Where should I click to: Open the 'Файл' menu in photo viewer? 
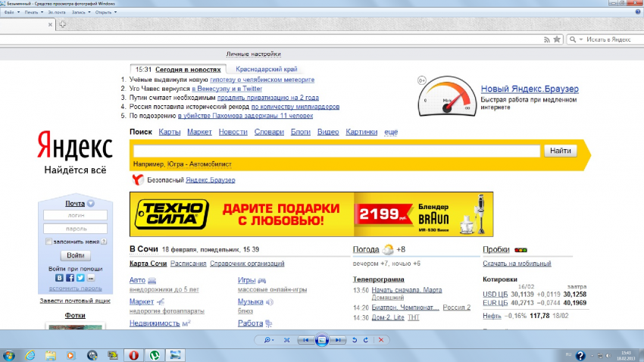10,14
